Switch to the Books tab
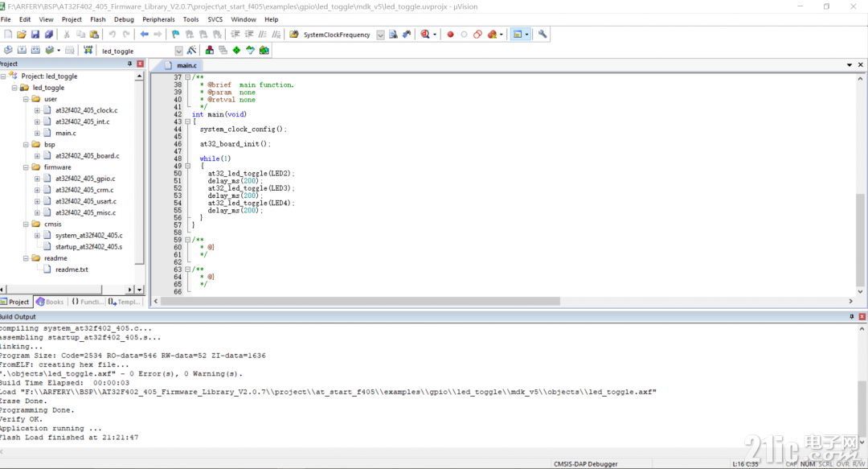This screenshot has height=469, width=868. click(50, 302)
